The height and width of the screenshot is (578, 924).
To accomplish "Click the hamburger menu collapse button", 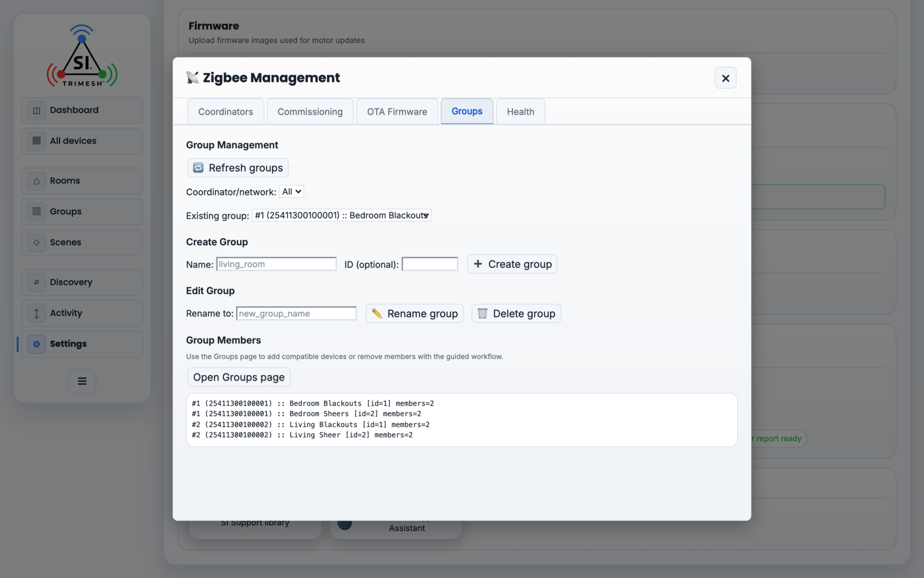I will [x=82, y=381].
